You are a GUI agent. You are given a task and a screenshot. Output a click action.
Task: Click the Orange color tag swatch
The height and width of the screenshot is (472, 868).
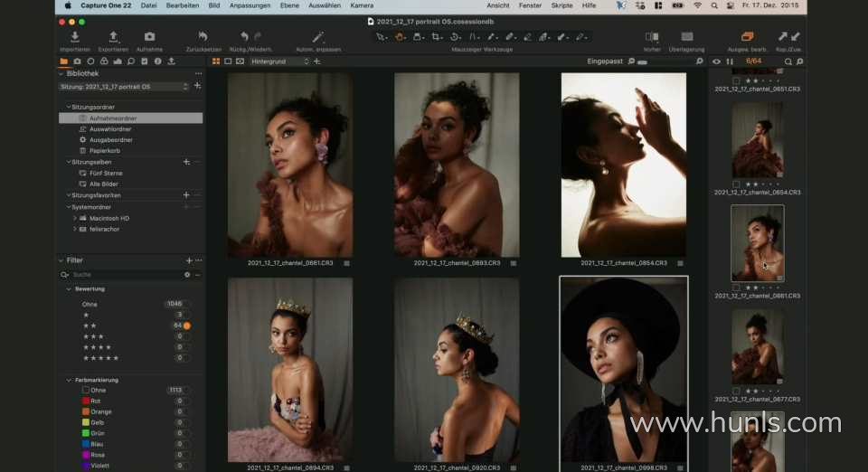(86, 411)
